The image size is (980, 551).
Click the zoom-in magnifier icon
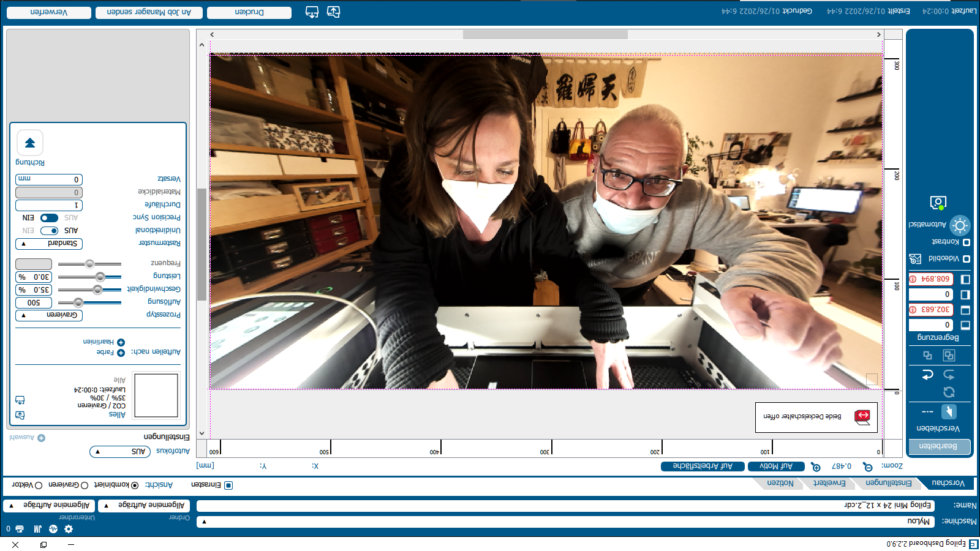coord(816,467)
